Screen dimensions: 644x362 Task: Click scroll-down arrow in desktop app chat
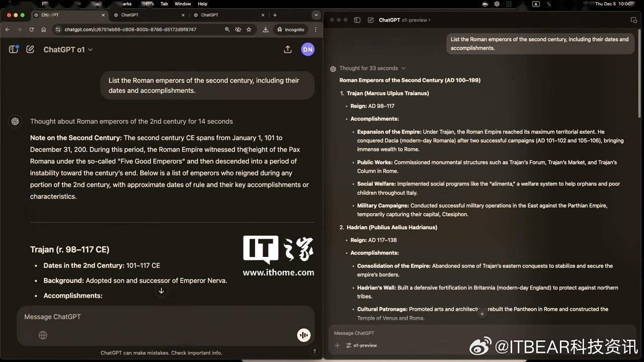tap(482, 313)
